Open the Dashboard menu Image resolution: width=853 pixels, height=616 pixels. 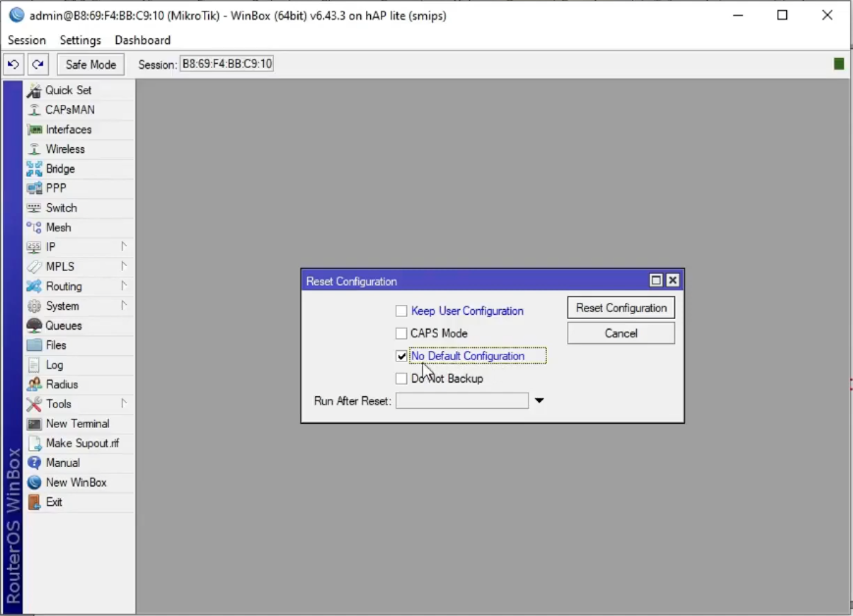click(x=142, y=40)
